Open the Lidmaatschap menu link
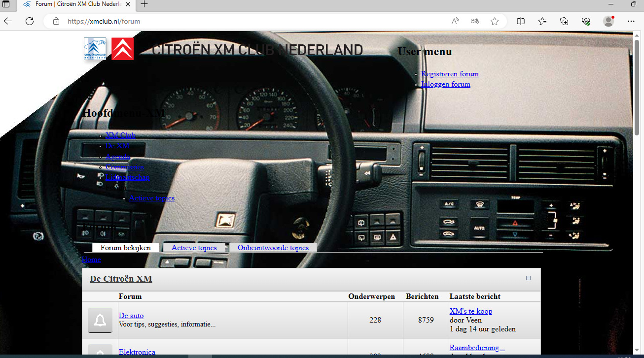Viewport: 644px width, 358px height. coord(128,177)
